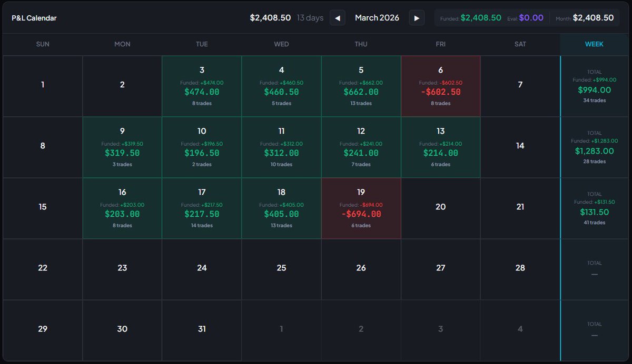Select day March 15
Image resolution: width=632 pixels, height=364 pixels.
point(43,208)
